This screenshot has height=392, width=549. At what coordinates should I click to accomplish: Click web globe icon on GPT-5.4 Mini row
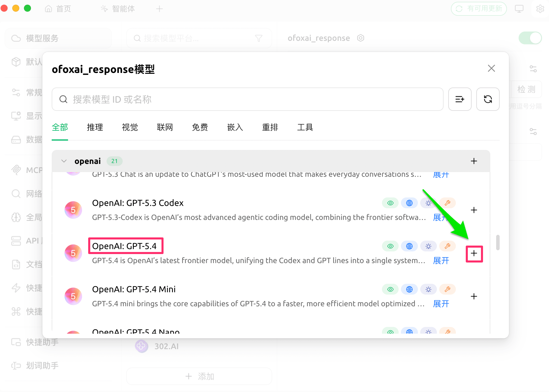[409, 289]
